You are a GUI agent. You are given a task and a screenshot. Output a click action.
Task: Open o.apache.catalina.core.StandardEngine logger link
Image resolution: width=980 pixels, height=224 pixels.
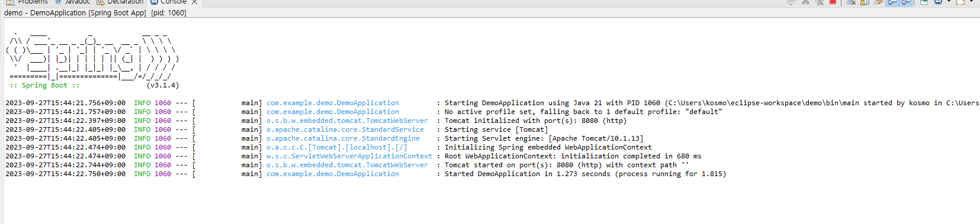[343, 138]
